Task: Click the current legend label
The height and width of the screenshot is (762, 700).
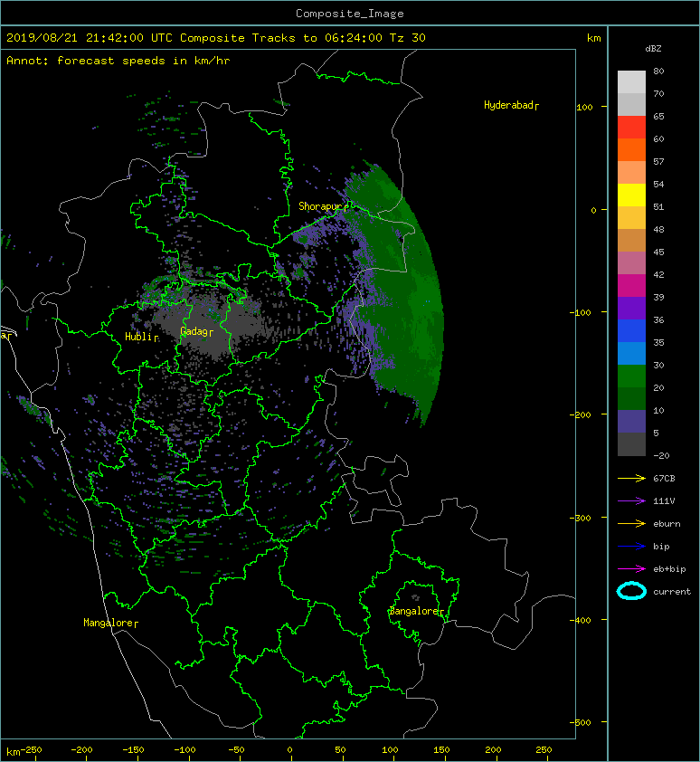Action: pos(672,592)
